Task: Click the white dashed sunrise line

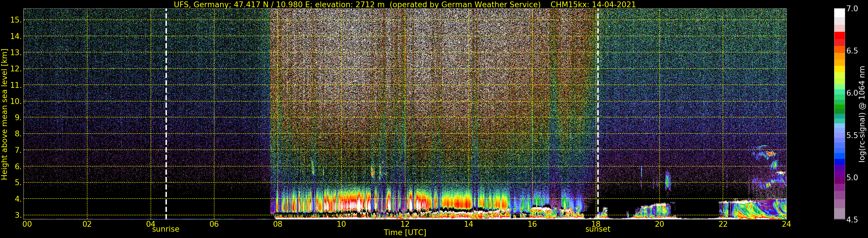Action: [166, 101]
